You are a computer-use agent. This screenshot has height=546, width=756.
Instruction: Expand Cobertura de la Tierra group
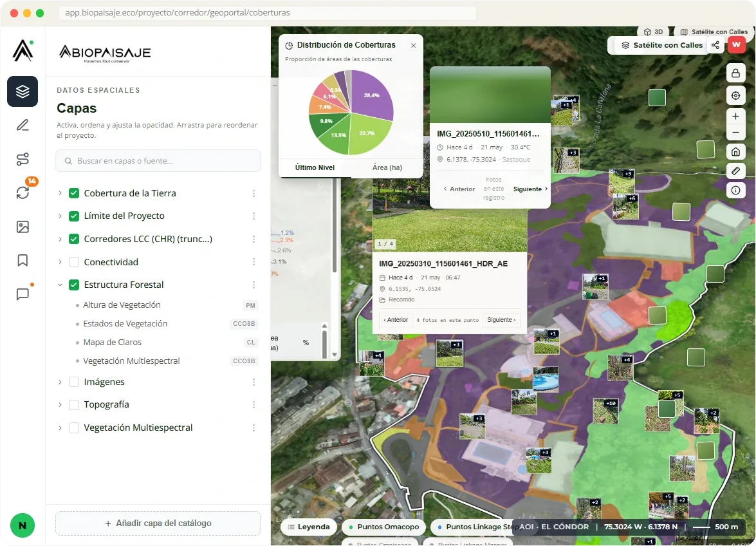click(x=60, y=193)
